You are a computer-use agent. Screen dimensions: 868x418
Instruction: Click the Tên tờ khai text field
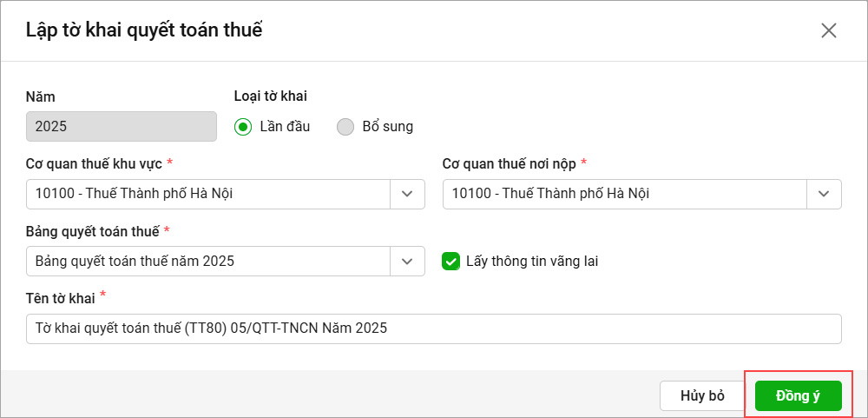[x=433, y=328]
